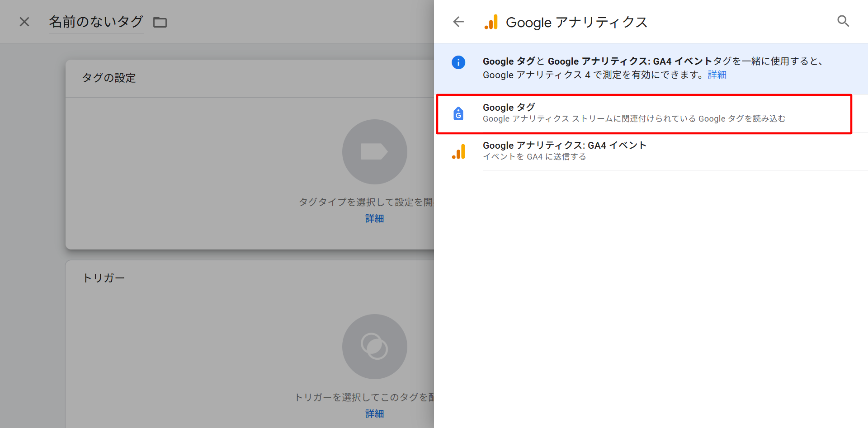Click the orange GA4 イベント bar chart icon
The width and height of the screenshot is (868, 428).
(x=458, y=151)
